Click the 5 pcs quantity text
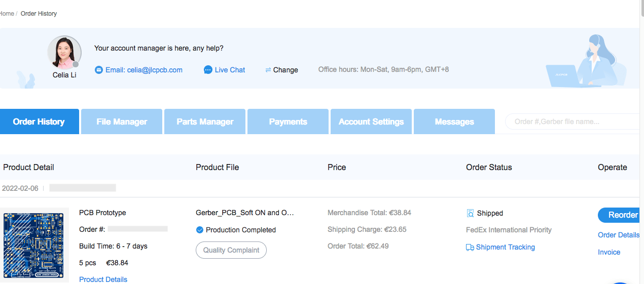Viewport: 644px width, 284px height. click(x=88, y=263)
